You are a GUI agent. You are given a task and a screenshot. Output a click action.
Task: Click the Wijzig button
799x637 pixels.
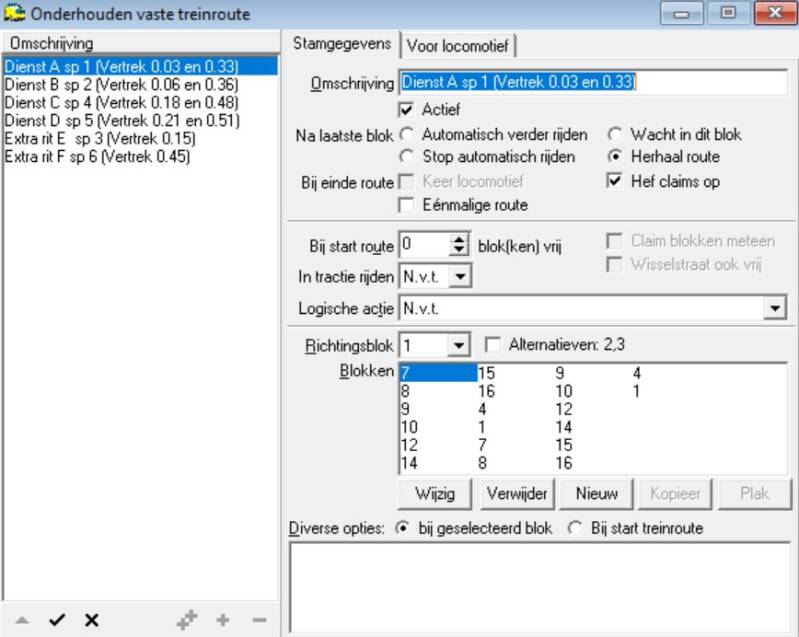click(435, 493)
